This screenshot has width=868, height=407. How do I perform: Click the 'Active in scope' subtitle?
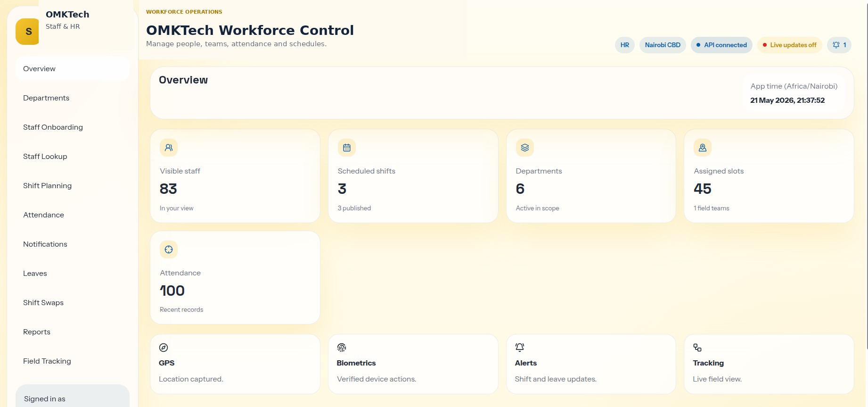[x=538, y=208]
